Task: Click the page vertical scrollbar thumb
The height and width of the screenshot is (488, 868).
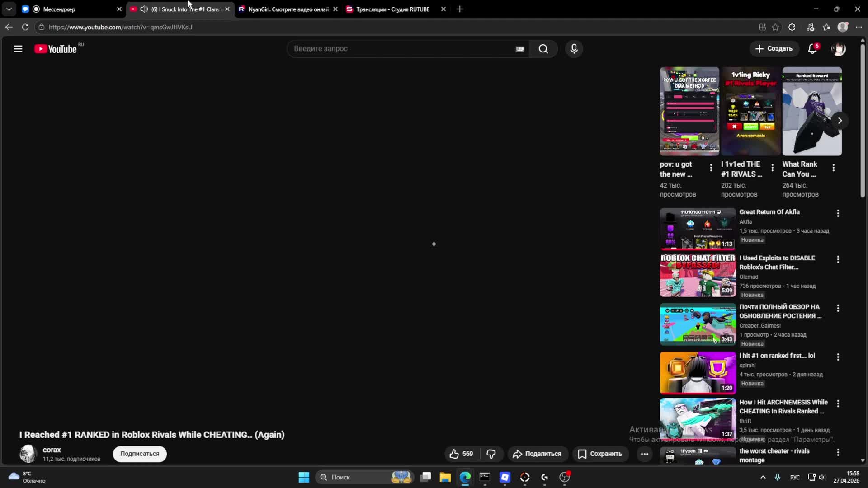Action: pos(863,122)
